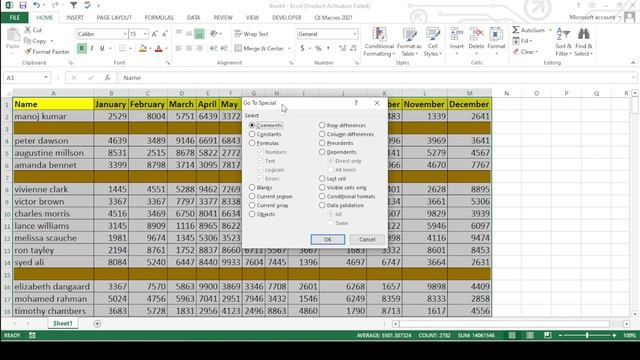The height and width of the screenshot is (360, 640).
Task: Open Sort & Filter
Action: [x=563, y=42]
